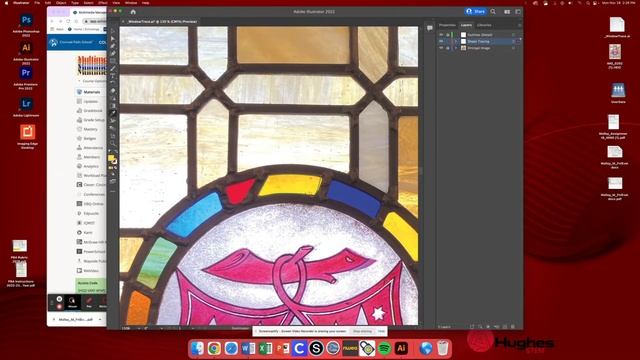640x360 pixels.
Task: Toggle visibility eye of layer above Shape Tracing
Action: coord(441,35)
